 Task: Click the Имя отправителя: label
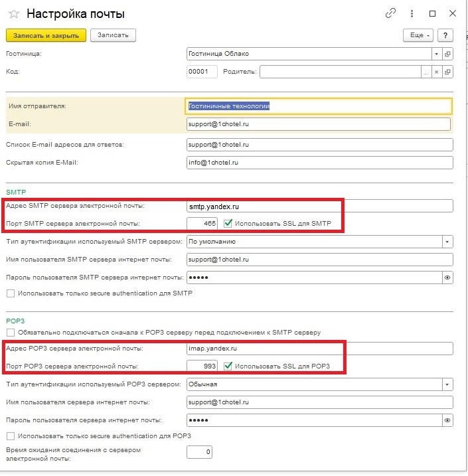pyautogui.click(x=37, y=106)
